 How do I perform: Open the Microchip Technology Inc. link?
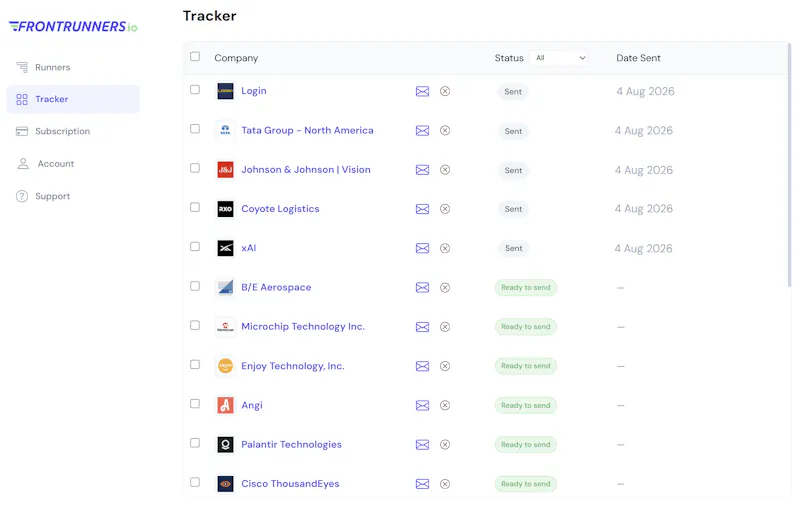(x=303, y=327)
